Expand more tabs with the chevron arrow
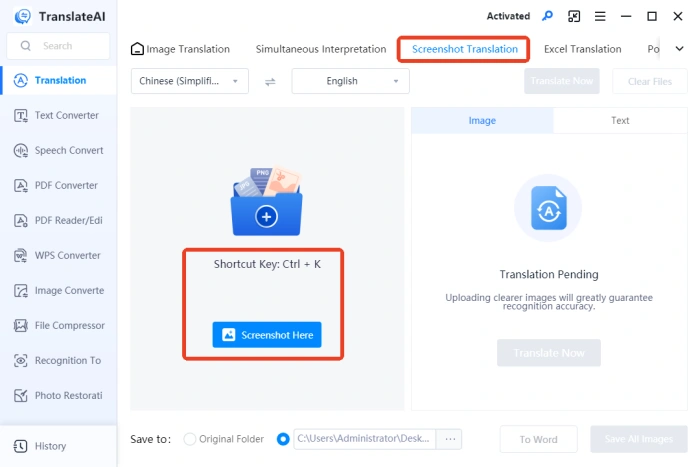The image size is (700, 467). (679, 49)
